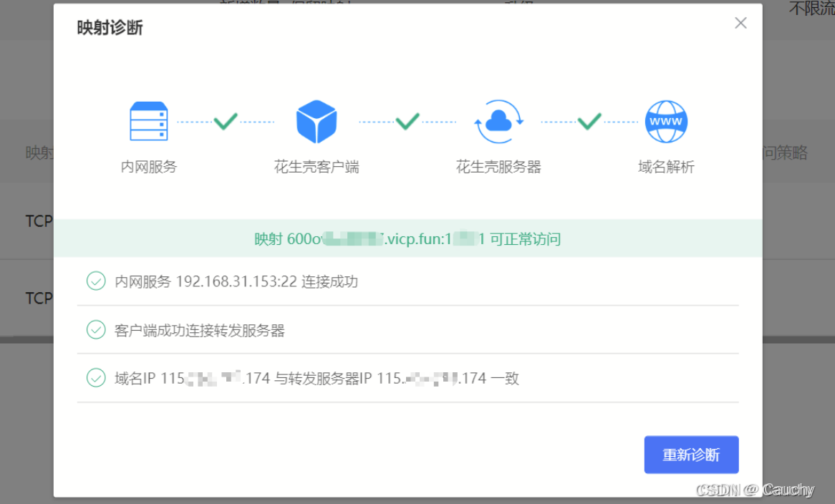835x504 pixels.
Task: Click the 域名解析 www globe icon
Action: click(666, 121)
